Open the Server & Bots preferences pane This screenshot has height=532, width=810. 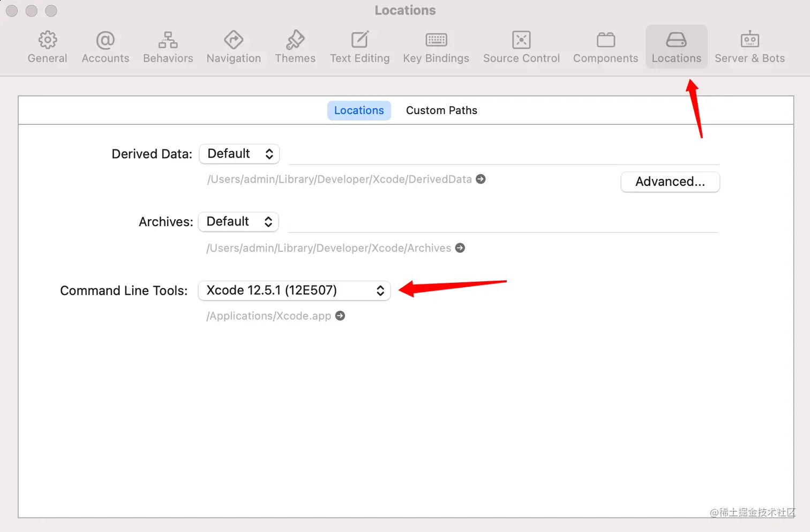749,47
